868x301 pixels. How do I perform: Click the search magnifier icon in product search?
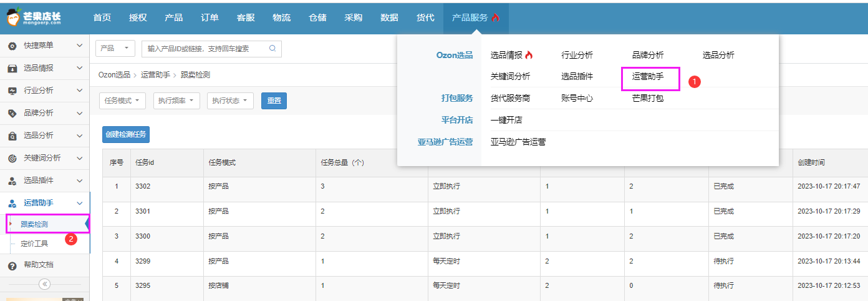tap(272, 48)
